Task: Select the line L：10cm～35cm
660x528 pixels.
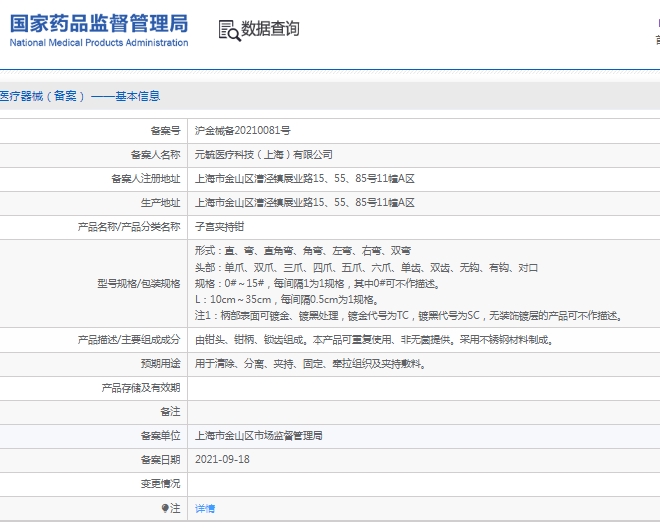Action: click(287, 300)
